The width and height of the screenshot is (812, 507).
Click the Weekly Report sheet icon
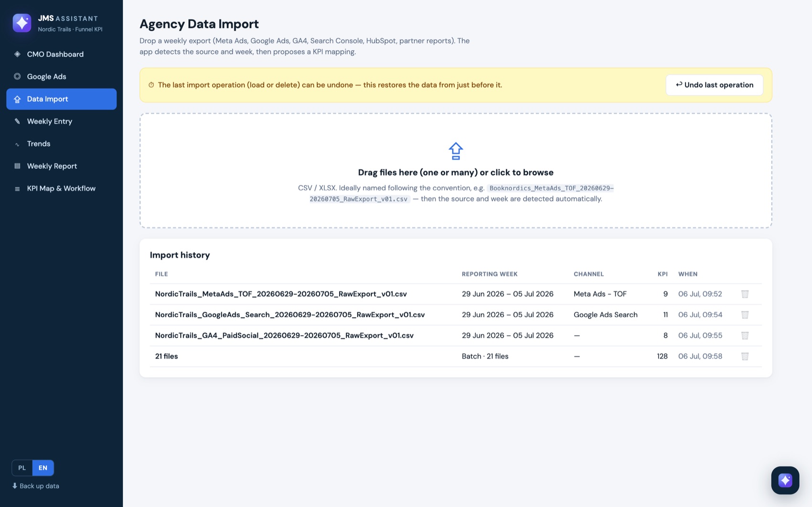[x=17, y=166]
